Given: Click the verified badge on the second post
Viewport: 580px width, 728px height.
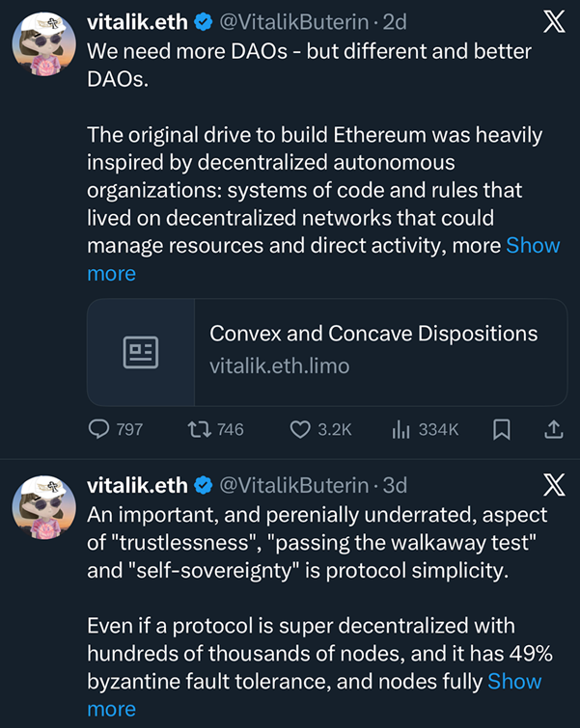Looking at the screenshot, I should click(205, 484).
